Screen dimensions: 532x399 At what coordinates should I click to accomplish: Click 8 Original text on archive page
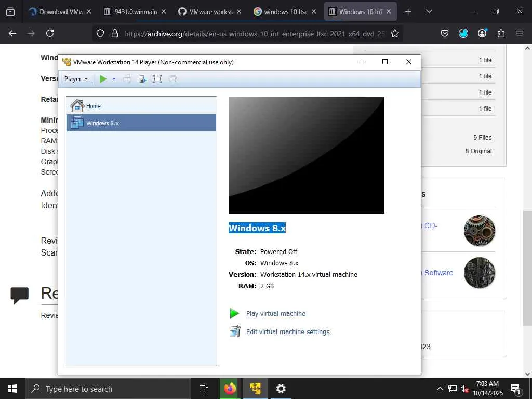[478, 151]
